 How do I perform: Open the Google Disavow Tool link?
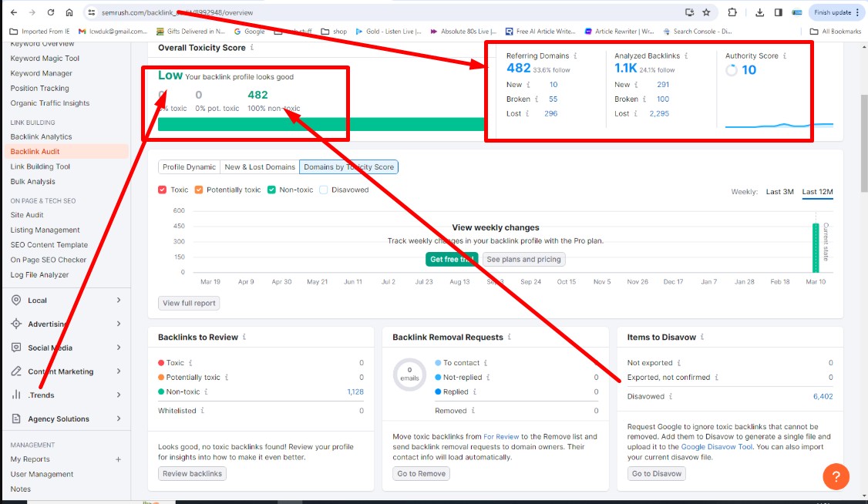pos(717,447)
